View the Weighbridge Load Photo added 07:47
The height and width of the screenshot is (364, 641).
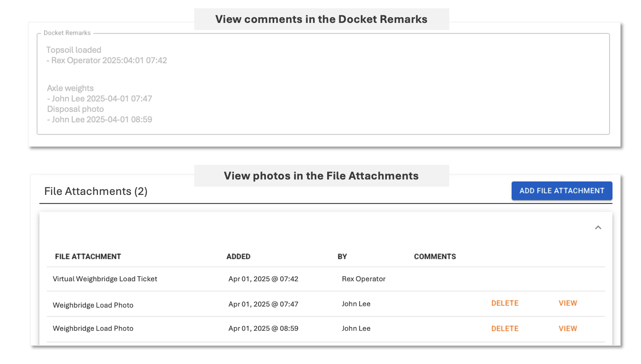pos(568,303)
